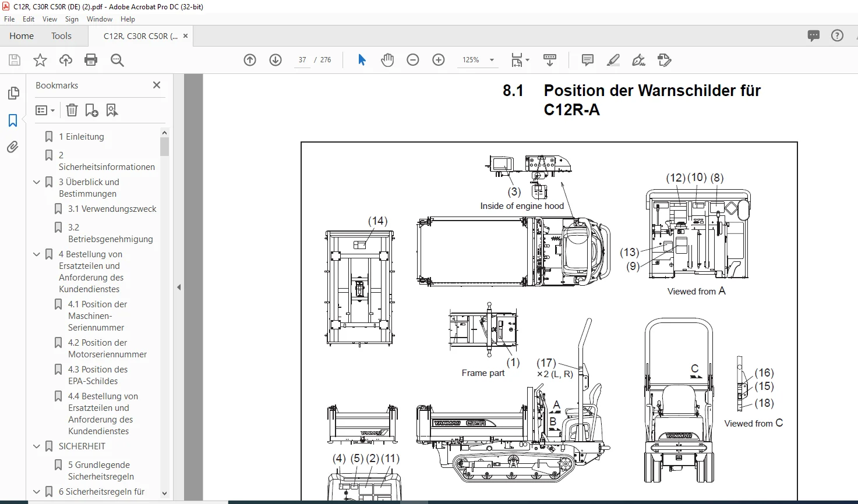
Task: Collapse the SICHERHEIT bookmark section
Action: click(37, 446)
